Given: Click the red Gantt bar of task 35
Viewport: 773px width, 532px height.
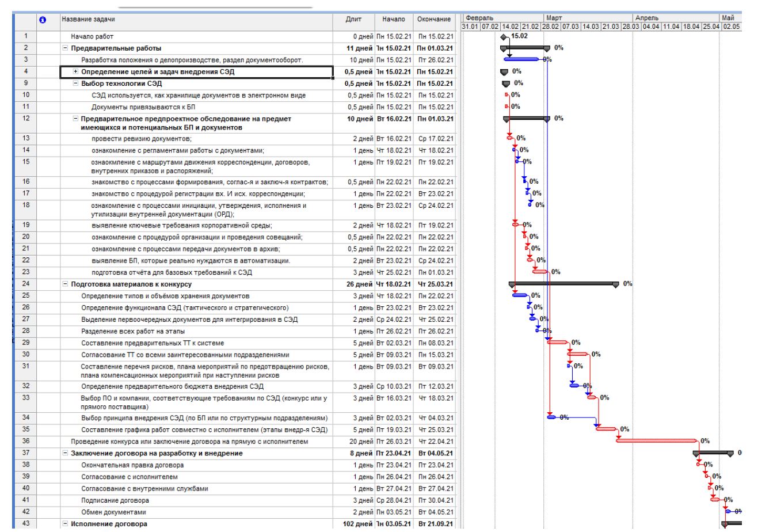Looking at the screenshot, I should click(x=606, y=429).
